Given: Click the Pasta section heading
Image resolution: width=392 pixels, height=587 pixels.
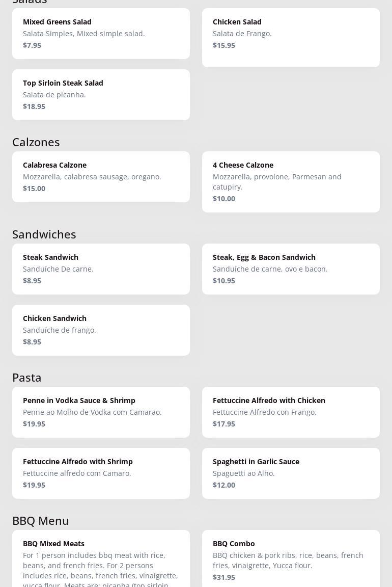Looking at the screenshot, I should click(27, 378).
